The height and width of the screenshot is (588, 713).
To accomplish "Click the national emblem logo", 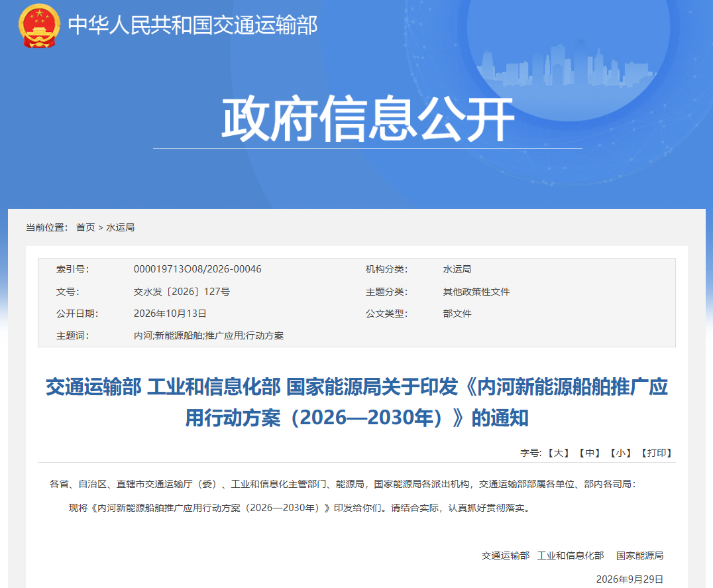I will [x=39, y=25].
